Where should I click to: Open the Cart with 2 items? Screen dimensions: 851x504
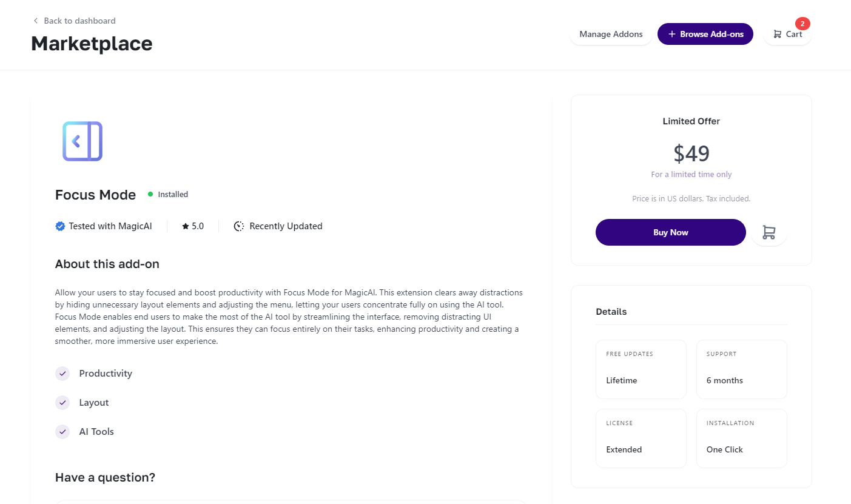coord(787,34)
